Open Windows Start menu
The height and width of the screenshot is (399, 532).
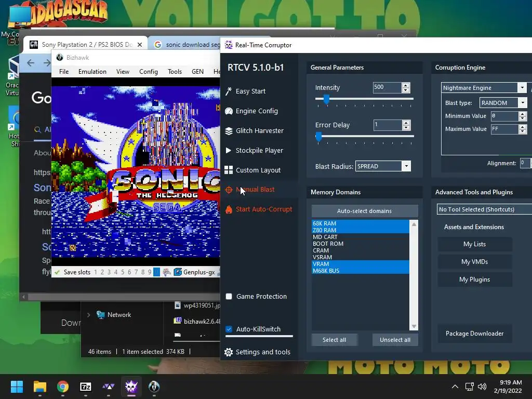point(17,387)
